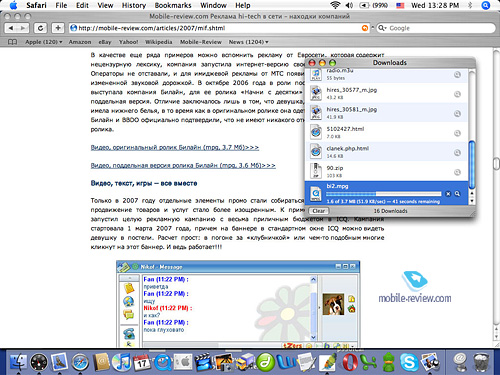Open the Mobile-Review bookmark
The image size is (500, 375).
[x=201, y=42]
